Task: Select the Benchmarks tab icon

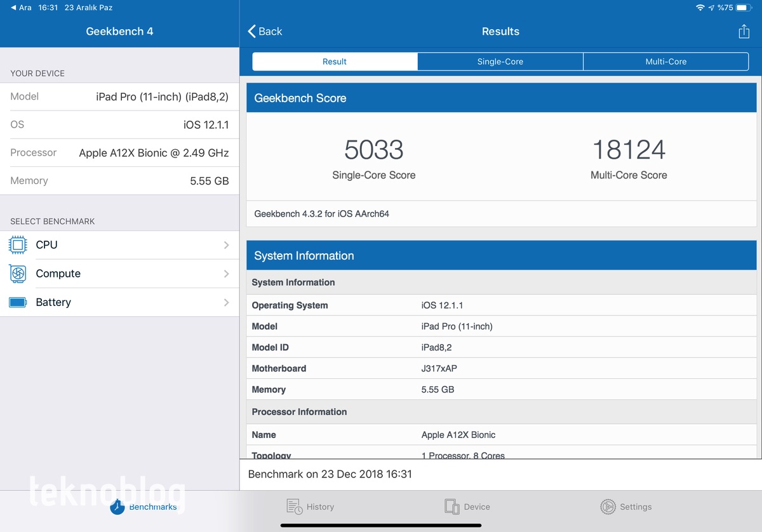Action: (117, 507)
